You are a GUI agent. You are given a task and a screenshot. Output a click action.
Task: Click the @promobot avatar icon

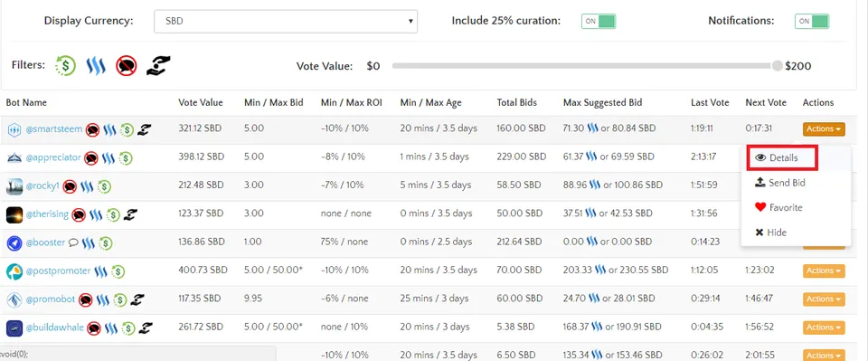tap(14, 299)
